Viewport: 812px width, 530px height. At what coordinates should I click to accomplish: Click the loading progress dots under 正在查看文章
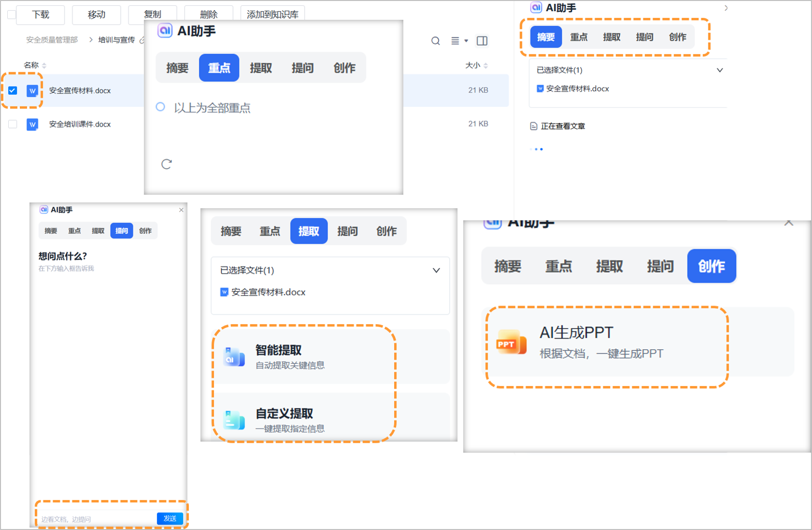537,149
